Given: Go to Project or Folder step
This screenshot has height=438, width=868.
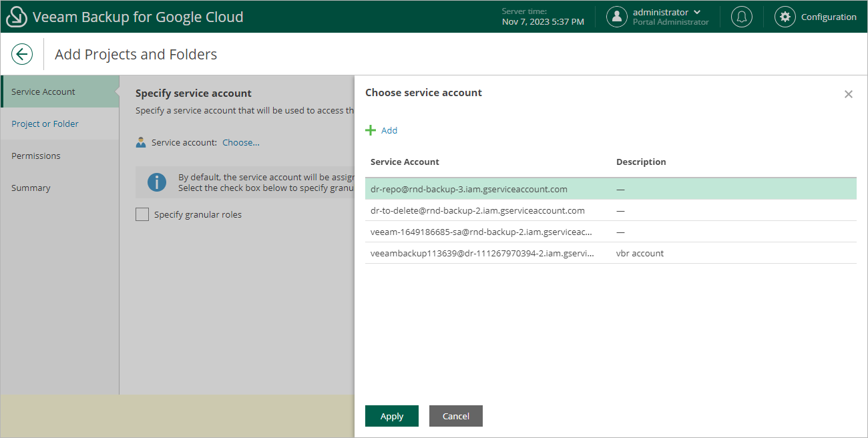Looking at the screenshot, I should pyautogui.click(x=45, y=124).
